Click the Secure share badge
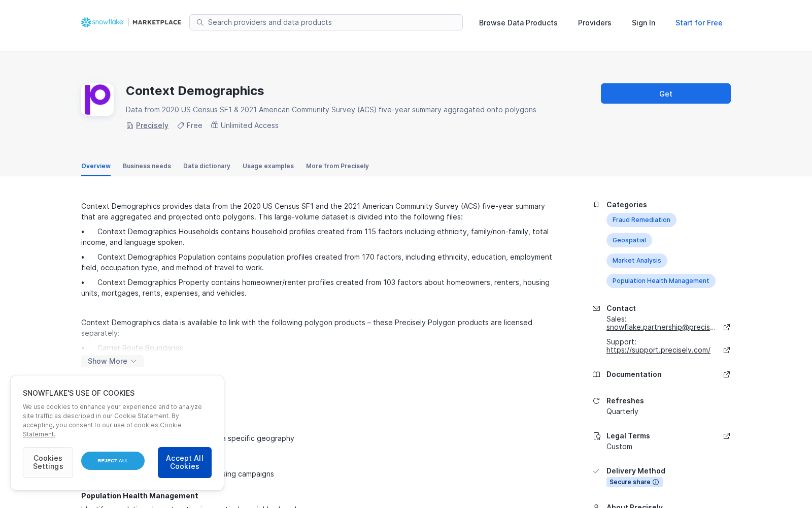The height and width of the screenshot is (508, 812). pyautogui.click(x=634, y=482)
